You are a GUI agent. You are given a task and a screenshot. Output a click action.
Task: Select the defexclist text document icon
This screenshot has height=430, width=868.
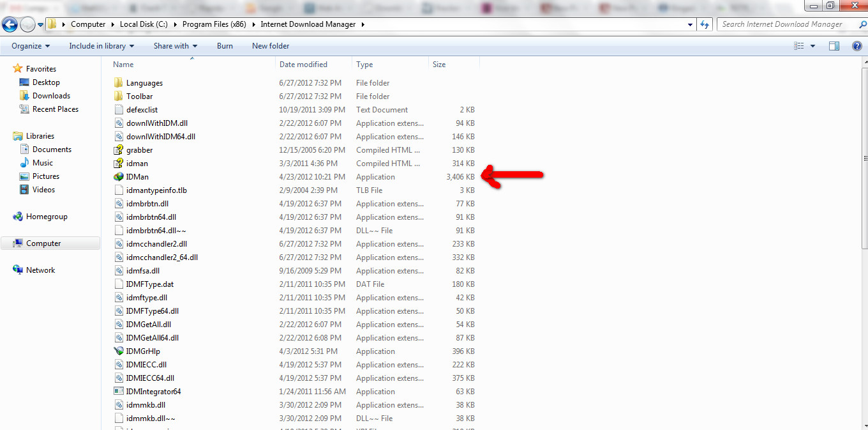pyautogui.click(x=118, y=110)
